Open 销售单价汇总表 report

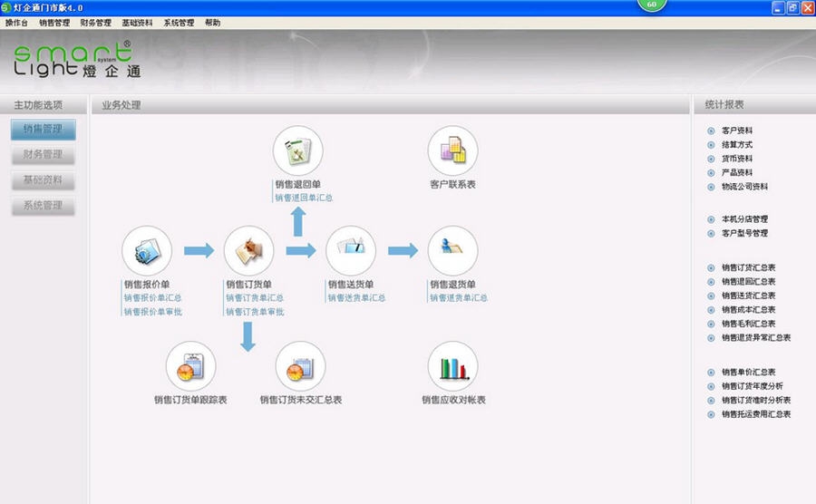click(748, 373)
